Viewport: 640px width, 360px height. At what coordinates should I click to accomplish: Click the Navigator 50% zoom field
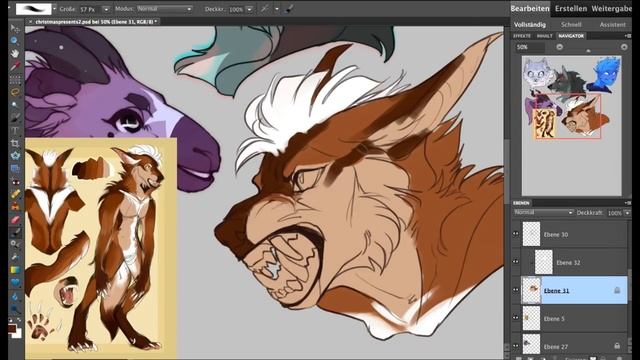point(529,47)
